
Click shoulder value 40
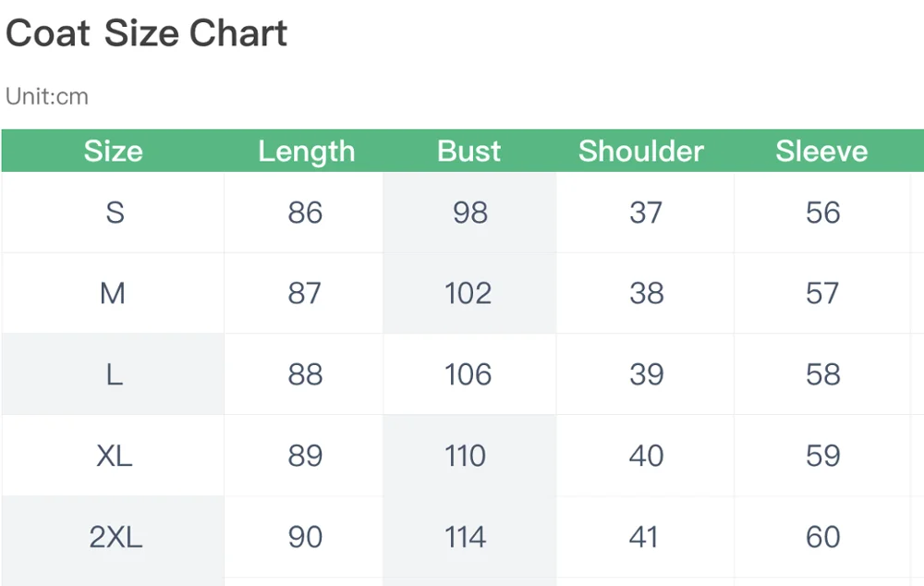tap(646, 456)
